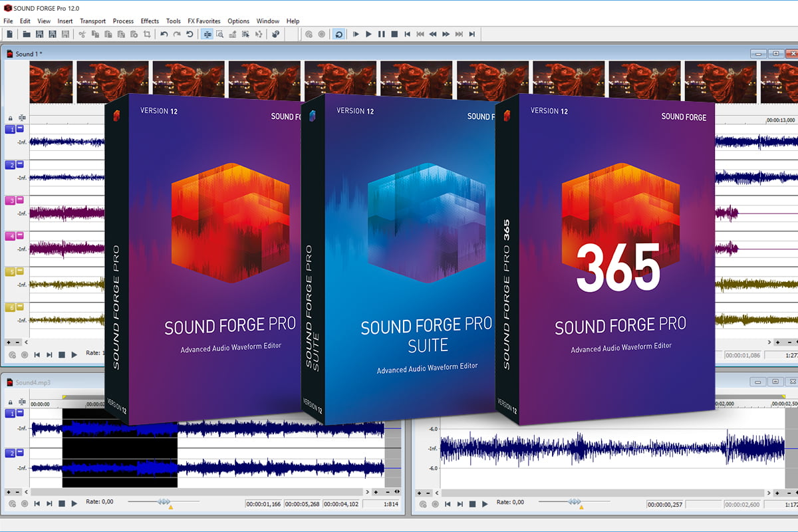Collapse channel 6 with its minus button in Sound 1
The width and height of the screenshot is (798, 532).
pos(20,307)
